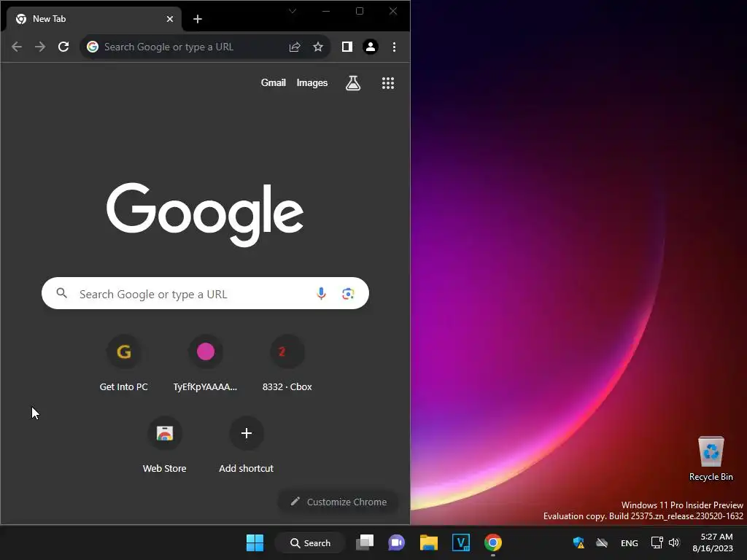Screen dimensions: 747x560
Task: Open the blue V app on taskbar
Action: (x=461, y=542)
